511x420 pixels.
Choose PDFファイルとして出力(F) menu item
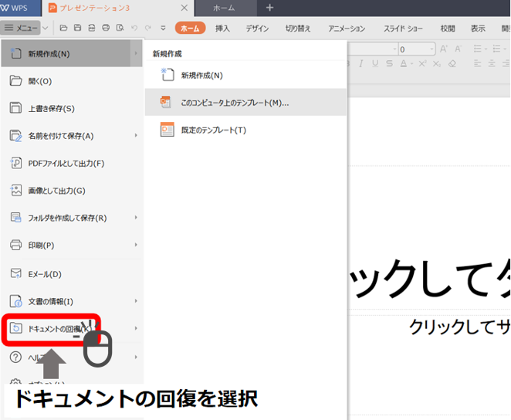(x=72, y=163)
